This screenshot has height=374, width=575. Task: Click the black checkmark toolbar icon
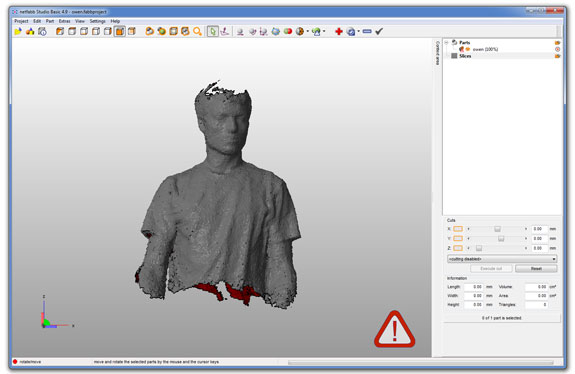click(379, 32)
